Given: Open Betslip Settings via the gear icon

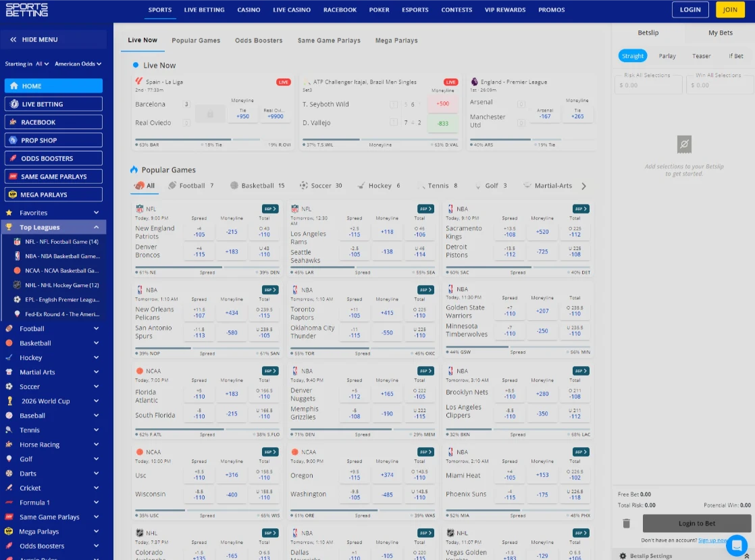Looking at the screenshot, I should click(622, 555).
